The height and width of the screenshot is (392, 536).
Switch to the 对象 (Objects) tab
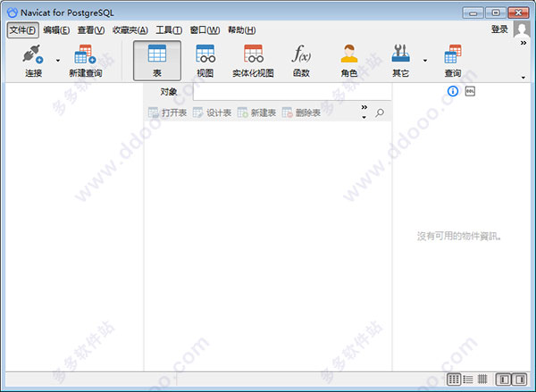(x=169, y=92)
